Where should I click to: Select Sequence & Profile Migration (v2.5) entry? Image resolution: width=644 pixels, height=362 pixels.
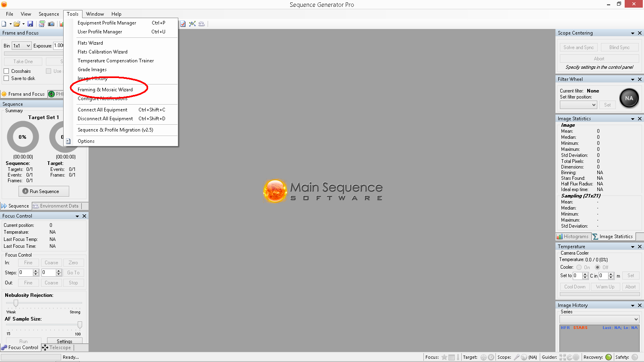tap(115, 130)
